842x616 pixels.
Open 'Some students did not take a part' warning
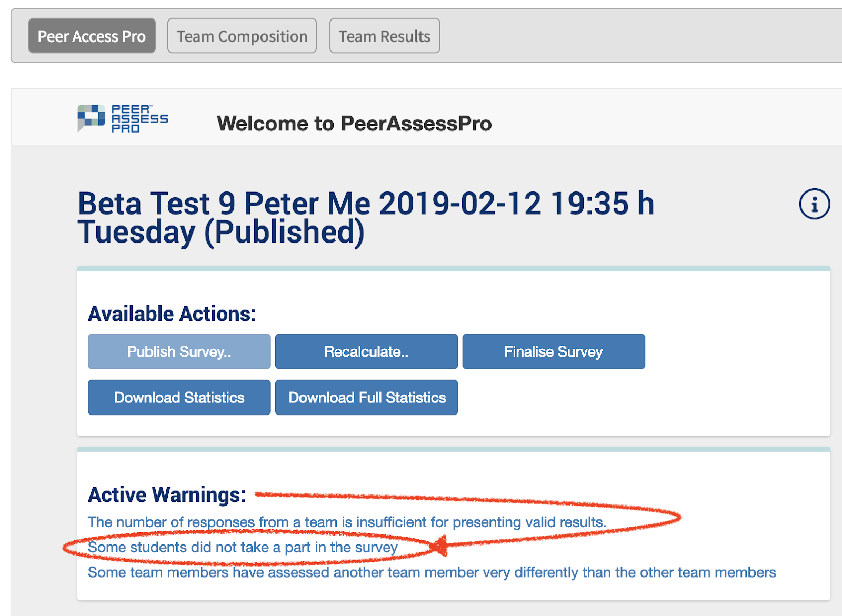[x=243, y=548]
